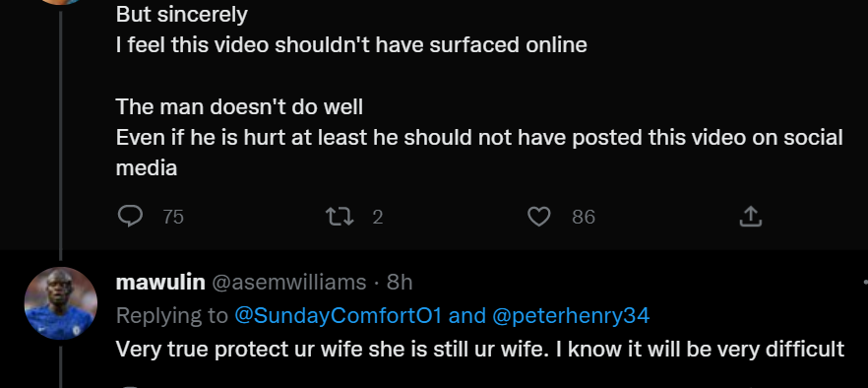Click the partially visible avatar at top left
Viewport: 868px width, 388px height.
[61, 2]
